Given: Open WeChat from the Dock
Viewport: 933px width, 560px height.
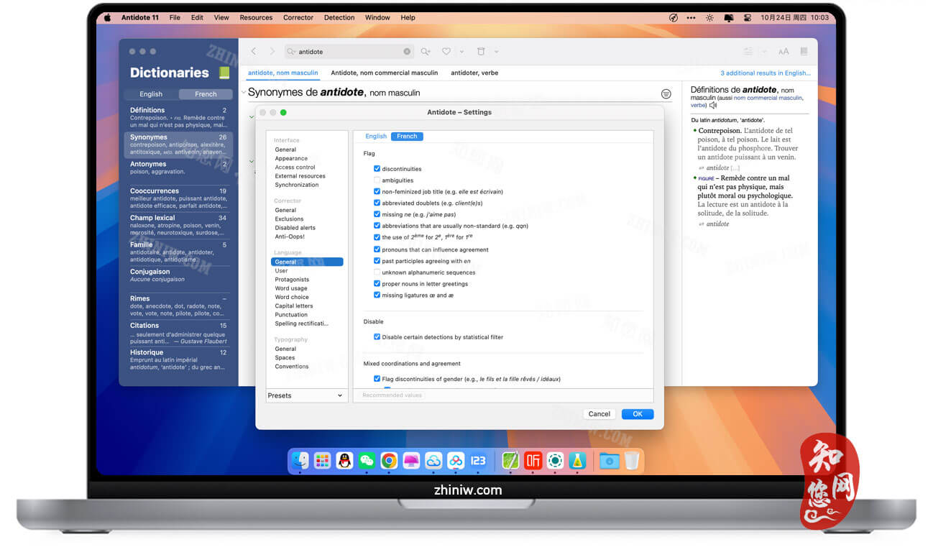Looking at the screenshot, I should pyautogui.click(x=367, y=461).
